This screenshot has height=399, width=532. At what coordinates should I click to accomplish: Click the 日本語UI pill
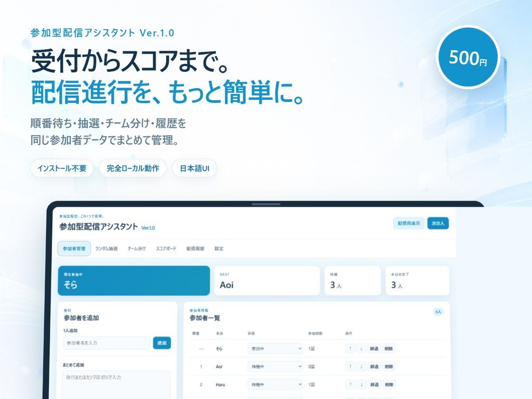pyautogui.click(x=194, y=168)
